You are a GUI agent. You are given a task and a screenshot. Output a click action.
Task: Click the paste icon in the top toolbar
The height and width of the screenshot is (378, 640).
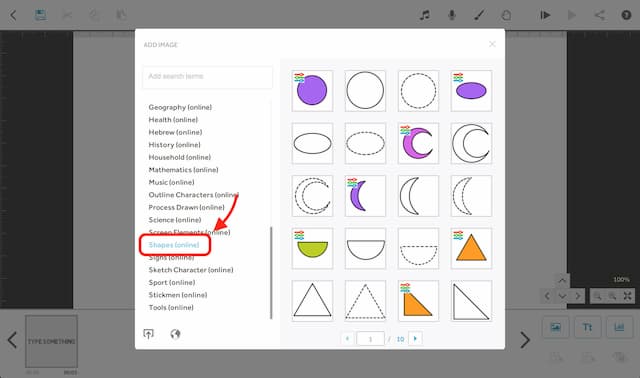(121, 16)
